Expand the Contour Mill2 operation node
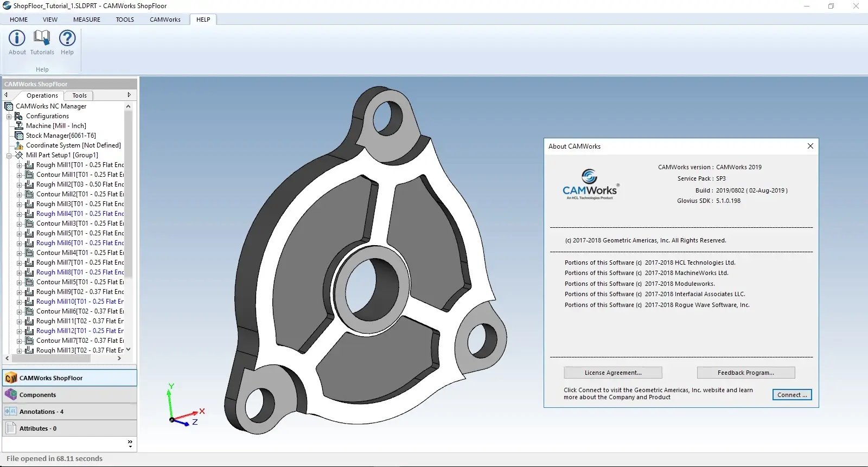The width and height of the screenshot is (868, 467). 19,194
